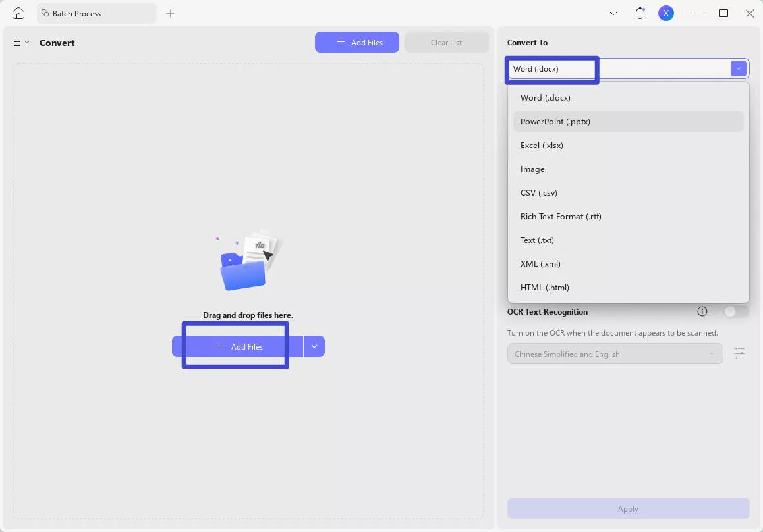This screenshot has height=532, width=763.
Task: Switch to the Batch Process tab
Action: click(96, 13)
